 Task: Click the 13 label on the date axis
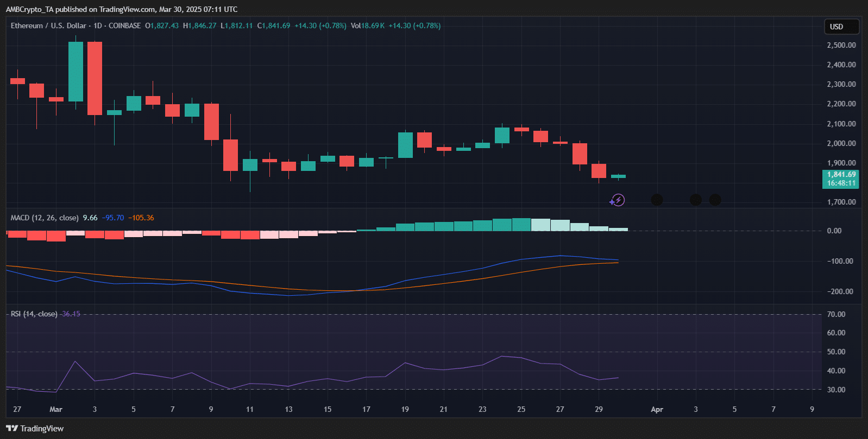[x=288, y=409]
